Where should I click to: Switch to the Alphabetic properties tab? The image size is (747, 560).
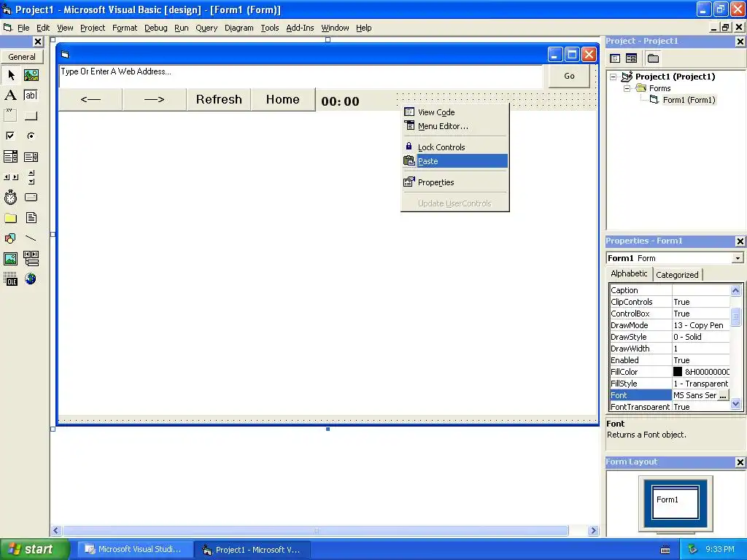click(x=629, y=274)
